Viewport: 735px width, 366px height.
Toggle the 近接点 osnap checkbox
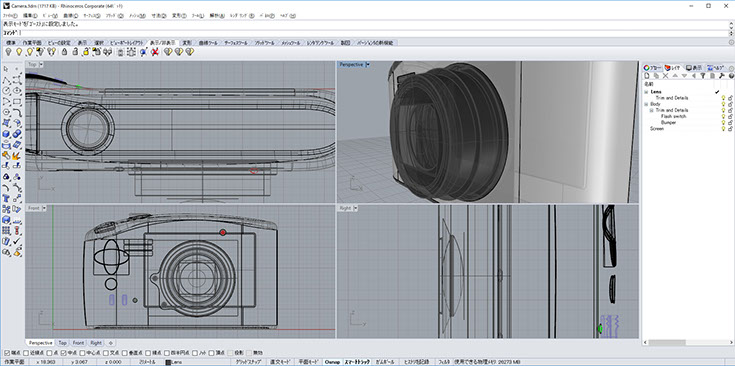pos(26,352)
